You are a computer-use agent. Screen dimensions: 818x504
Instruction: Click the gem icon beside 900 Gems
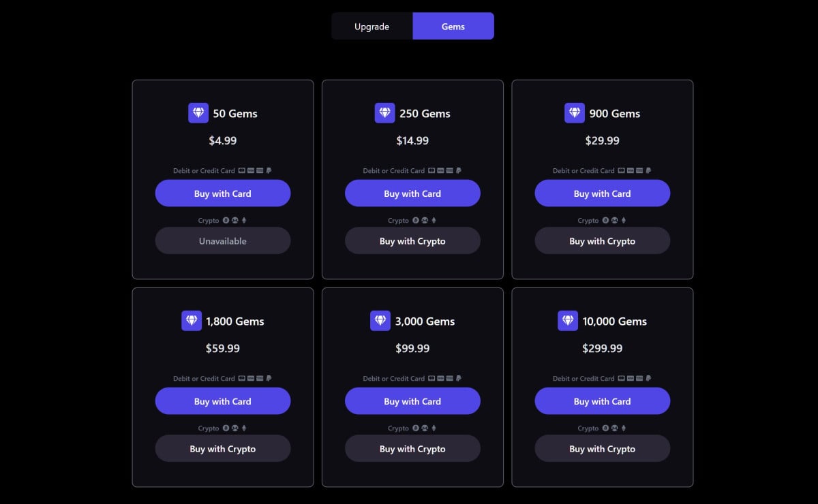tap(575, 113)
